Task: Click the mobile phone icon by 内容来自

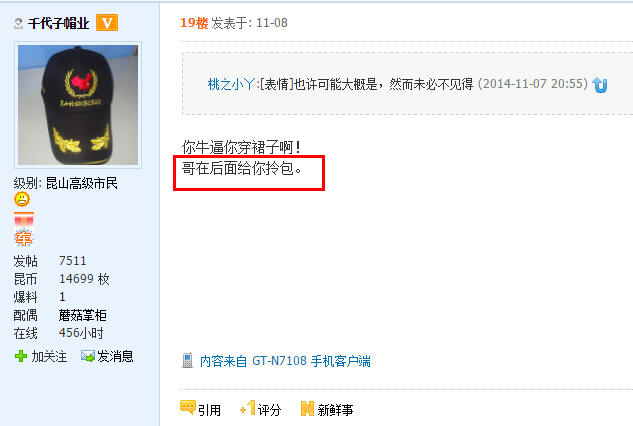Action: [x=187, y=361]
